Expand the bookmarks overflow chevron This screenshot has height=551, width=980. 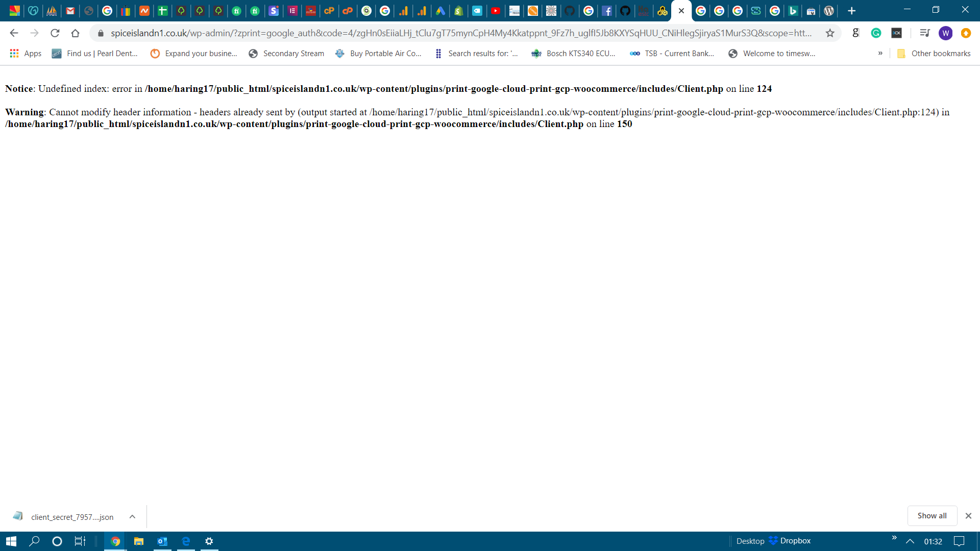(880, 53)
